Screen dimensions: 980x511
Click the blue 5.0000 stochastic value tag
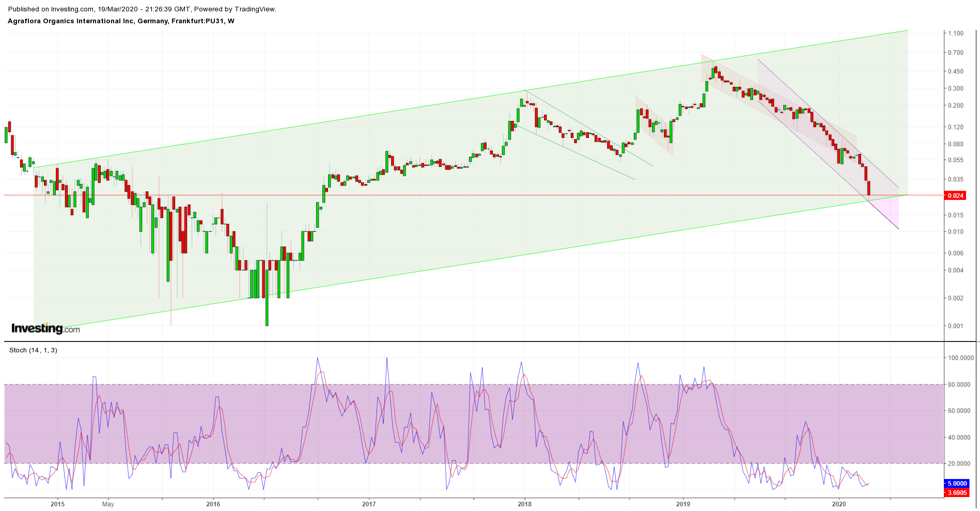coord(956,484)
